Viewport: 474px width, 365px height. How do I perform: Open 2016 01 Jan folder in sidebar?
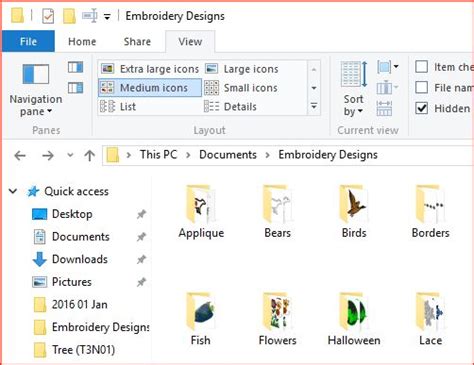click(x=70, y=304)
